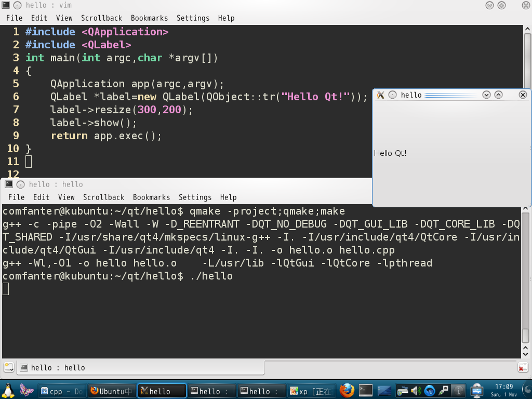Click the Konsole icon of 'hello : hello' window
The width and height of the screenshot is (532, 399).
click(x=8, y=184)
